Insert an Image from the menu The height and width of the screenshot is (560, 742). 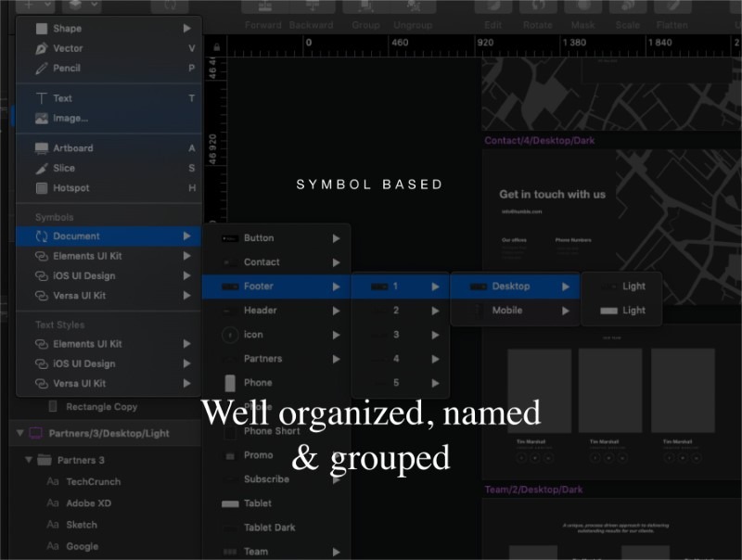coord(70,119)
